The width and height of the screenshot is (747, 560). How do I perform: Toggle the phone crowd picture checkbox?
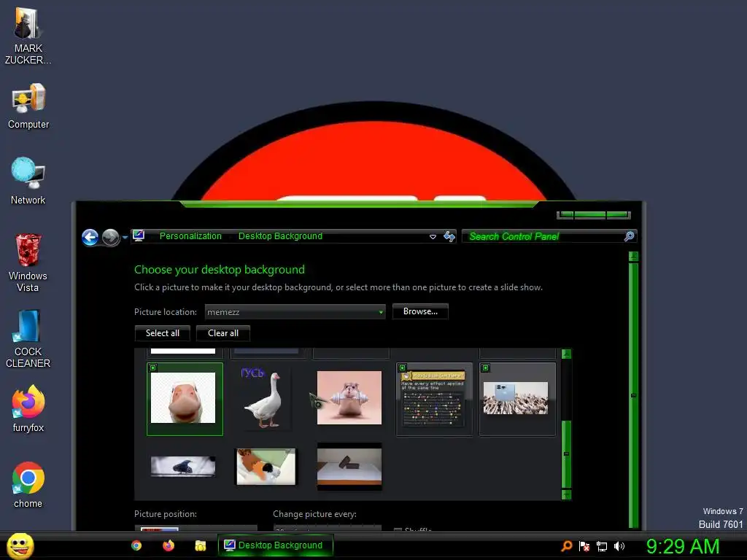tap(485, 367)
